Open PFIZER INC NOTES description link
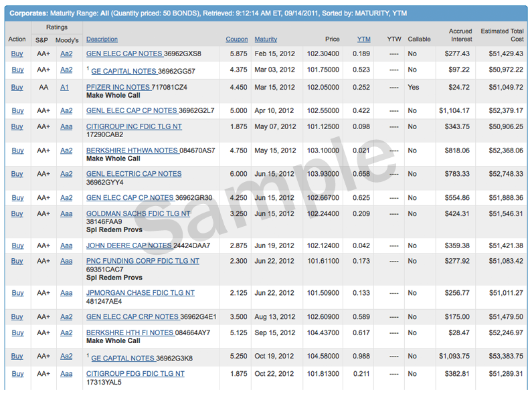Viewport: 532px width, 400px height. point(118,87)
